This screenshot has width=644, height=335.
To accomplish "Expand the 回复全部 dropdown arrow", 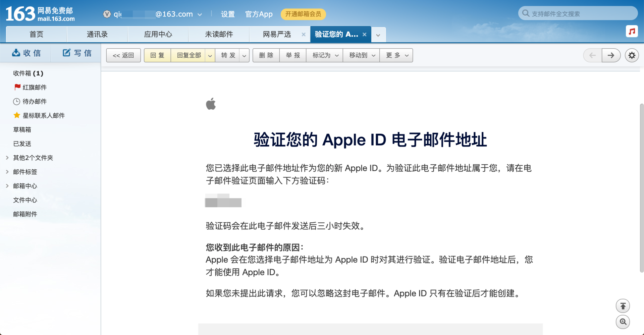I will 210,56.
